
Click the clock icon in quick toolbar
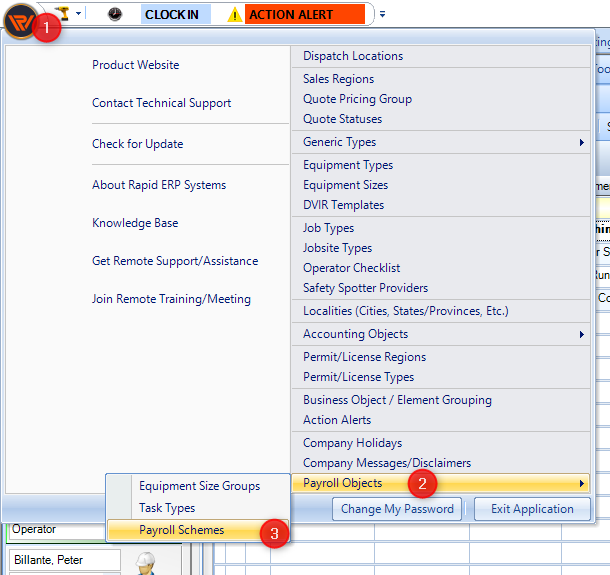pos(115,14)
